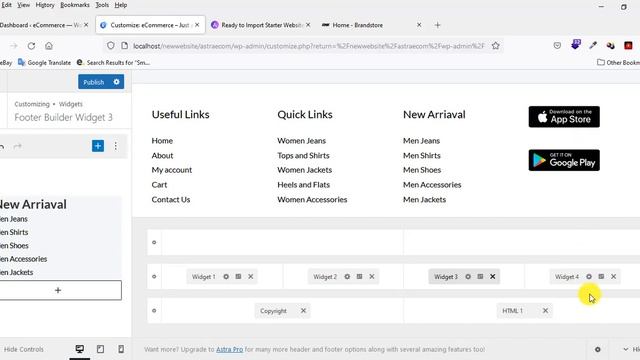640x360 pixels.
Task: Switch to the Home - Brandstore tab
Action: [x=358, y=25]
